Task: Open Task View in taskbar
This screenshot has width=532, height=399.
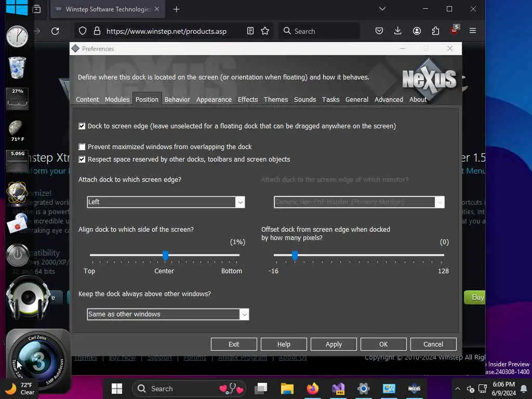Action: pos(261,389)
